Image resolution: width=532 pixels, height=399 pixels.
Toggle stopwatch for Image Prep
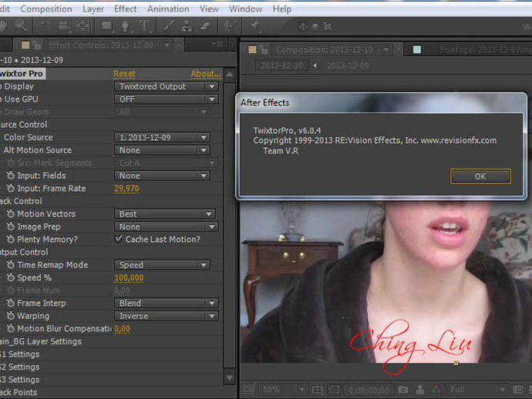[x=11, y=226]
